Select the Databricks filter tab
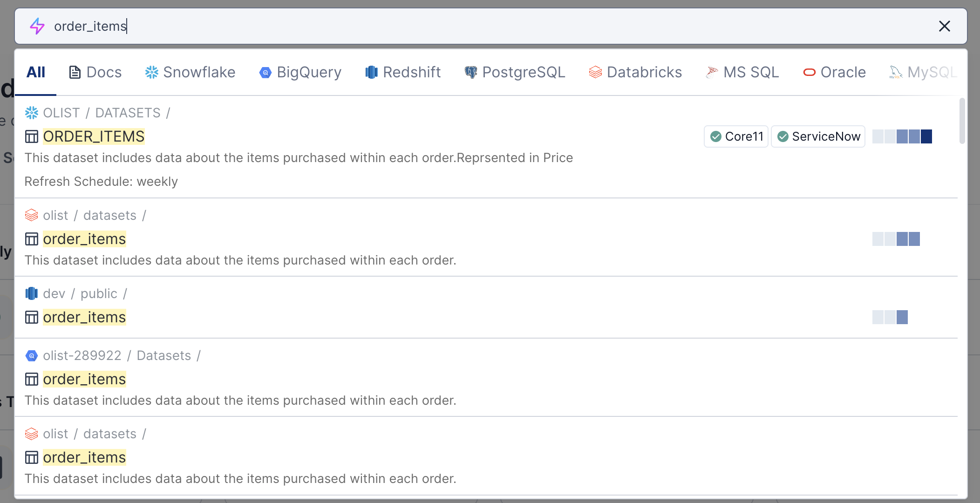The image size is (980, 503). coord(635,72)
